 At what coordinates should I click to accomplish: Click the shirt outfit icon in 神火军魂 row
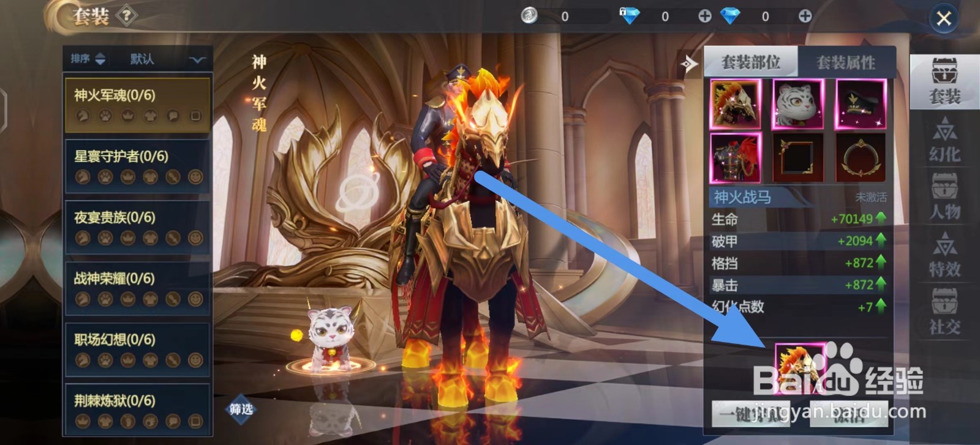[x=150, y=116]
